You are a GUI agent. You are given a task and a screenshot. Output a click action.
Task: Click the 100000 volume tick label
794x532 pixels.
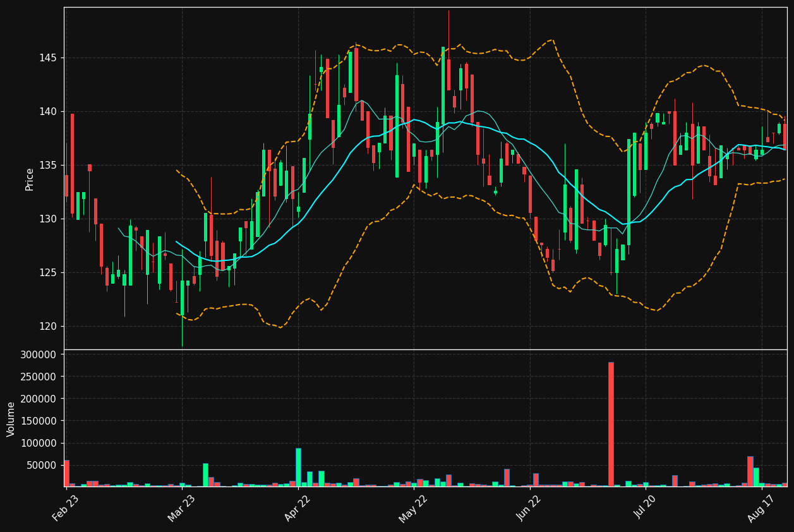pyautogui.click(x=39, y=444)
